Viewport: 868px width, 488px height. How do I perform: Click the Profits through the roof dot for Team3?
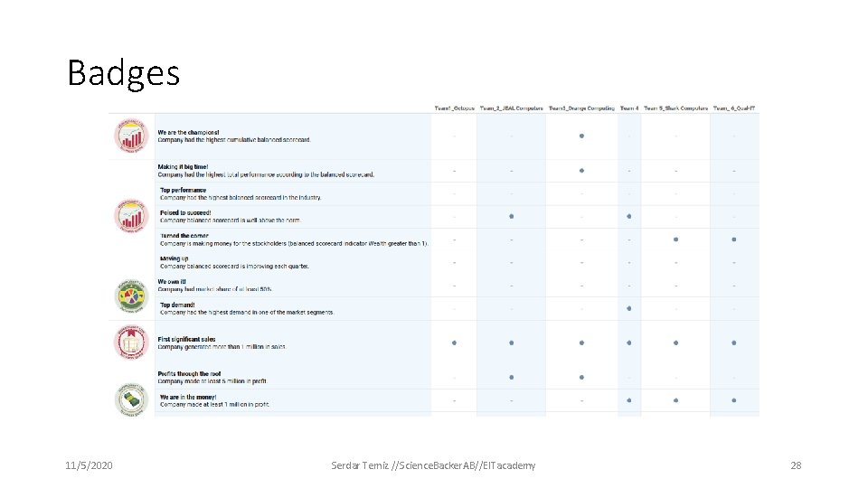[581, 378]
